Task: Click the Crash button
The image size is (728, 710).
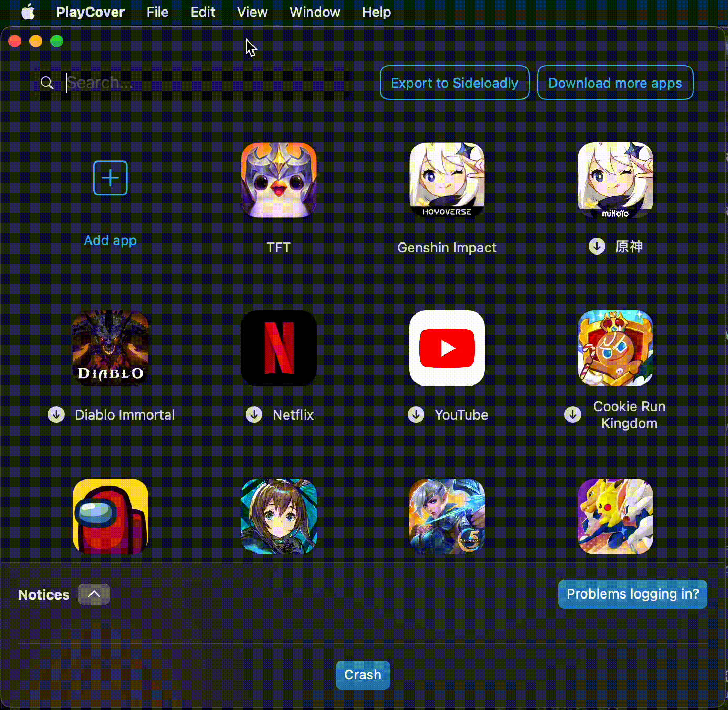Action: [363, 675]
